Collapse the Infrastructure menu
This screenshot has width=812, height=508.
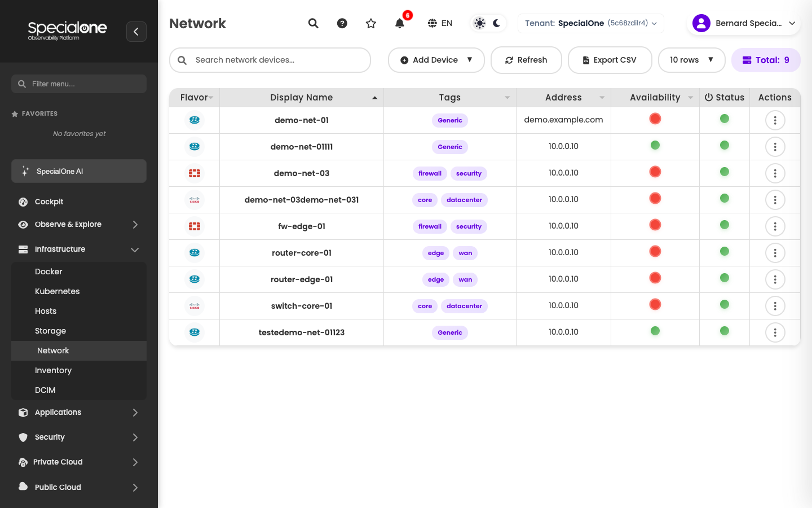pyautogui.click(x=79, y=249)
